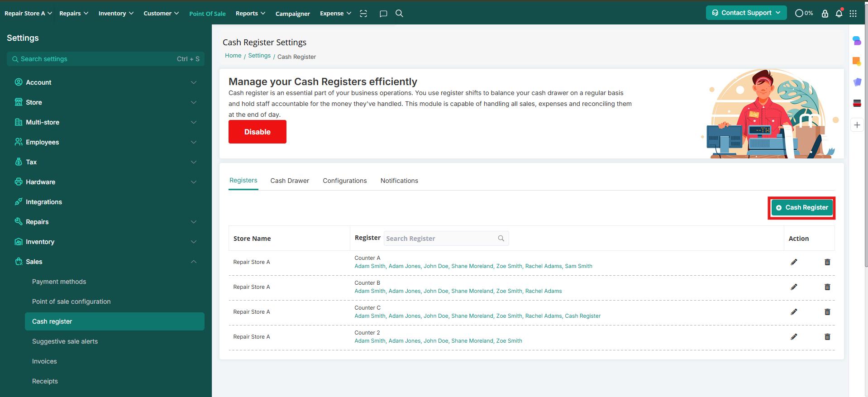Click the search magnifier in top bar
This screenshot has width=868, height=397.
[399, 14]
